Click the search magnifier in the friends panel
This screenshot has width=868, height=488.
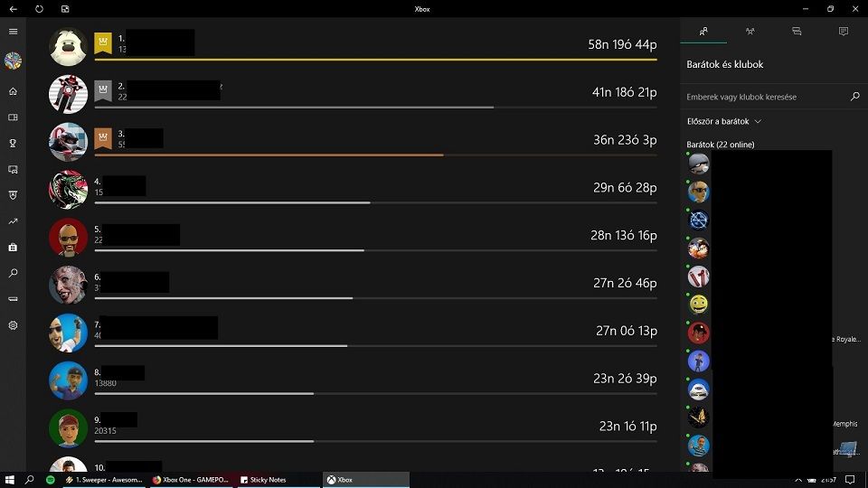pyautogui.click(x=855, y=97)
